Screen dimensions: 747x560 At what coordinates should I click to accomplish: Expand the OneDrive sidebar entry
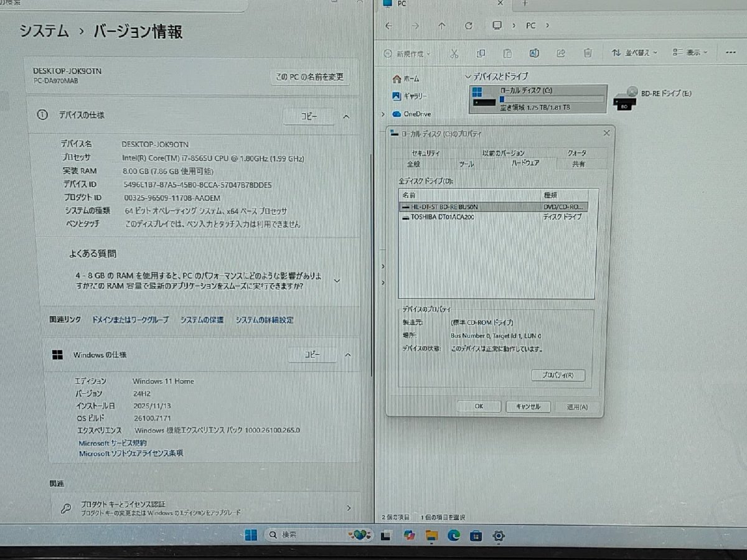click(x=383, y=114)
